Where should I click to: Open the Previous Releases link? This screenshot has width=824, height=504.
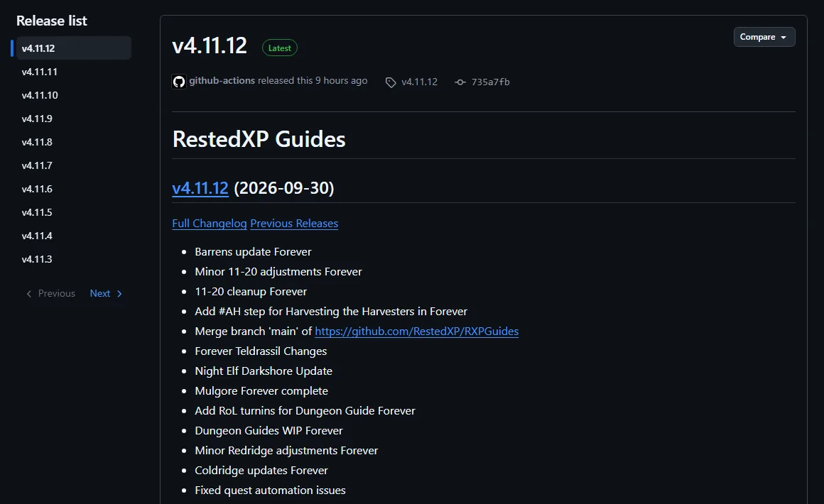click(294, 223)
